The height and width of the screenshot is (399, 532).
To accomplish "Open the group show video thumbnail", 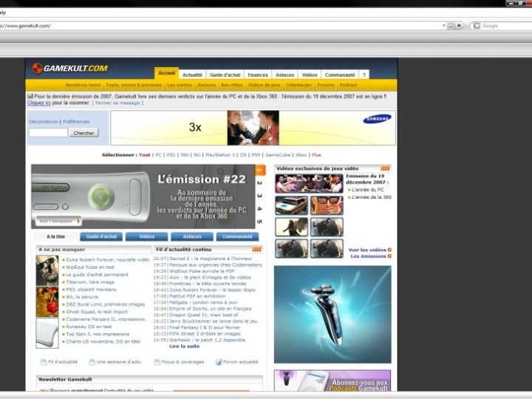I will 309,183.
